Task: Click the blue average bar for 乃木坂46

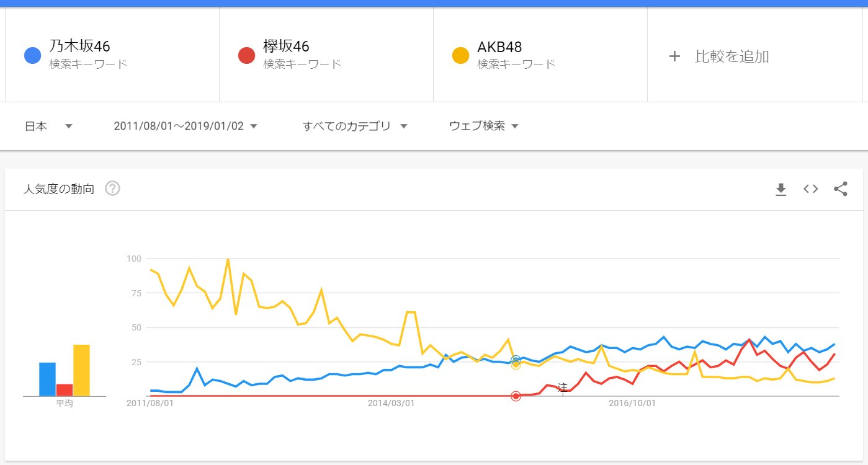Action: (x=48, y=379)
